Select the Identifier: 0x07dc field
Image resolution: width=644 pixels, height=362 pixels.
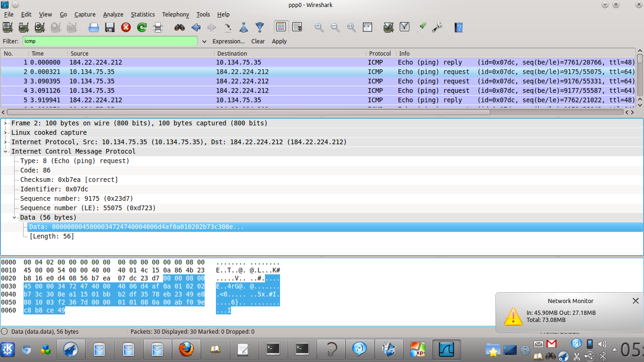54,189
